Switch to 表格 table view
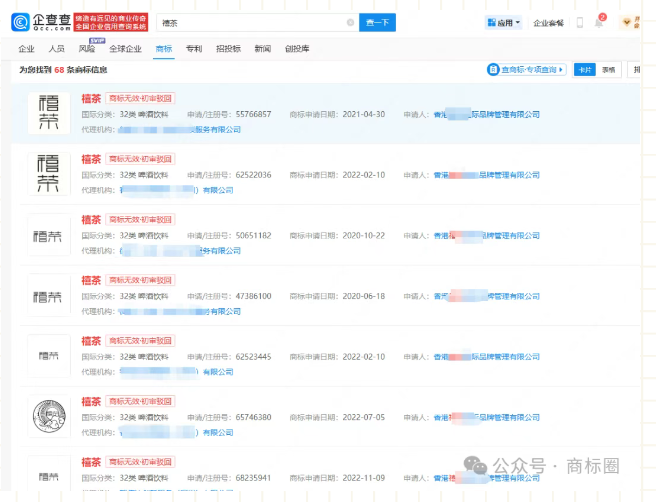The height and width of the screenshot is (502, 656). tap(608, 70)
